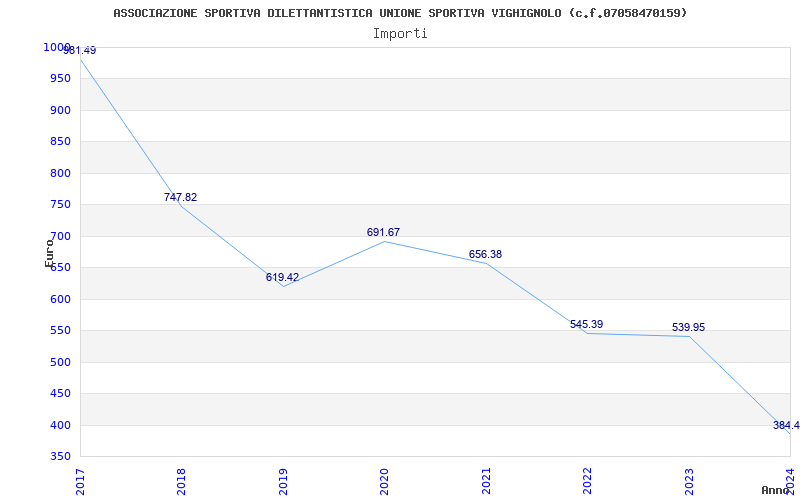Click the 400 y-axis tick label
This screenshot has height=500, width=800.
61,426
